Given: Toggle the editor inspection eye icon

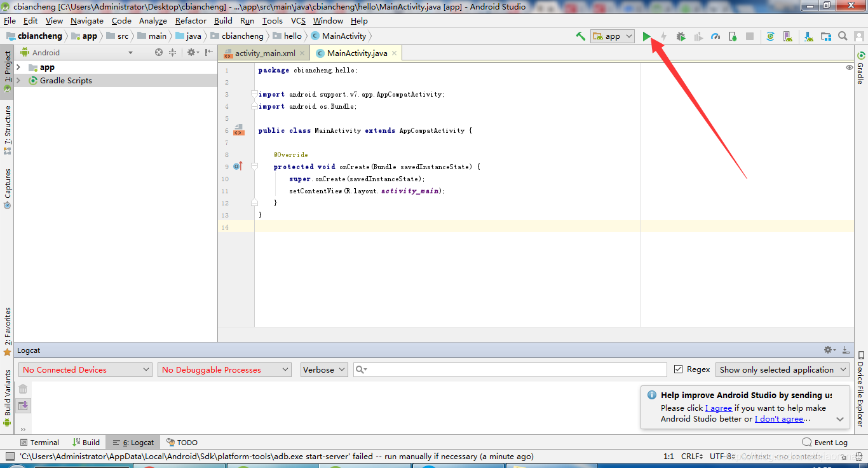Looking at the screenshot, I should tap(850, 67).
